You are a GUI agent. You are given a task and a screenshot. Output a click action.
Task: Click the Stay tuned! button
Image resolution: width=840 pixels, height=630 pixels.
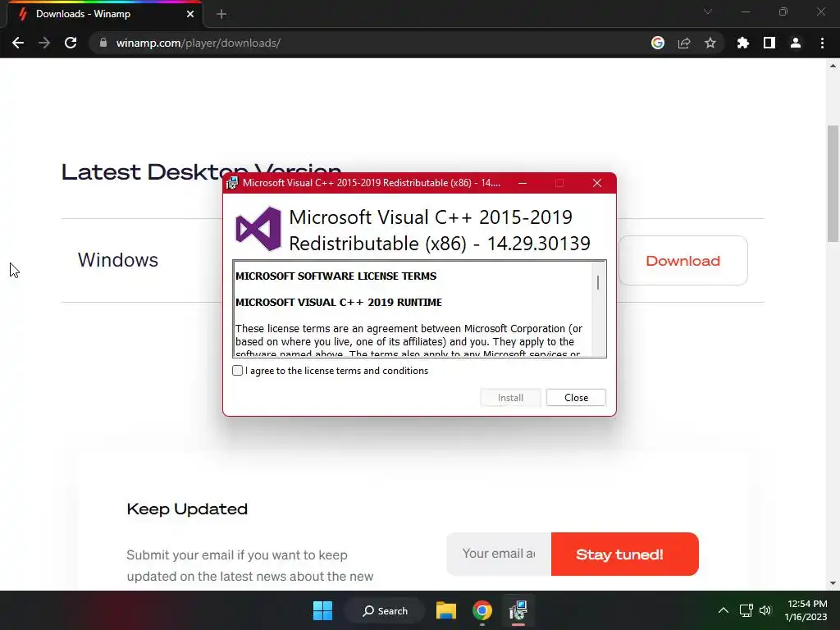(624, 554)
